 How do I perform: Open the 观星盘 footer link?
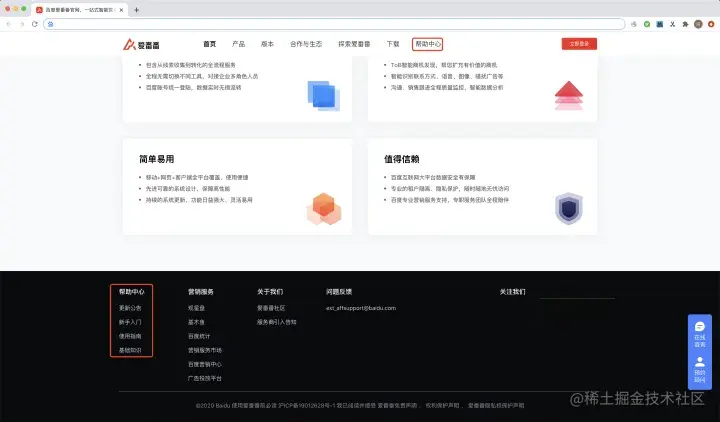(196, 308)
